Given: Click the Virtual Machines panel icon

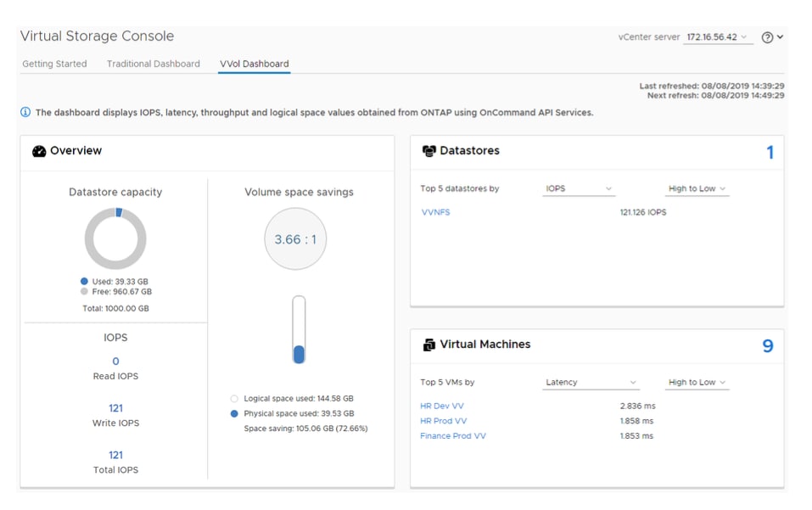Looking at the screenshot, I should pyautogui.click(x=428, y=345).
